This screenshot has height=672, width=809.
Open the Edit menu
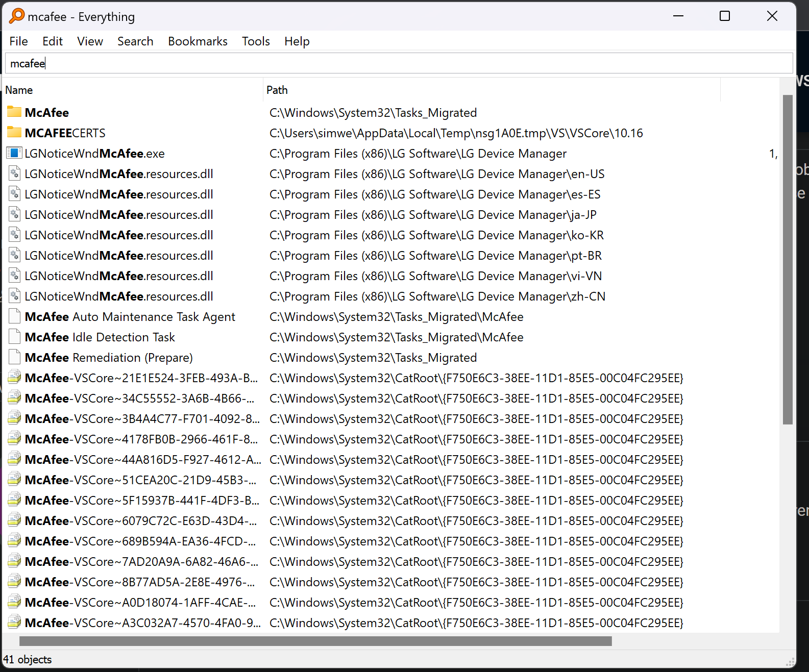[x=53, y=41]
